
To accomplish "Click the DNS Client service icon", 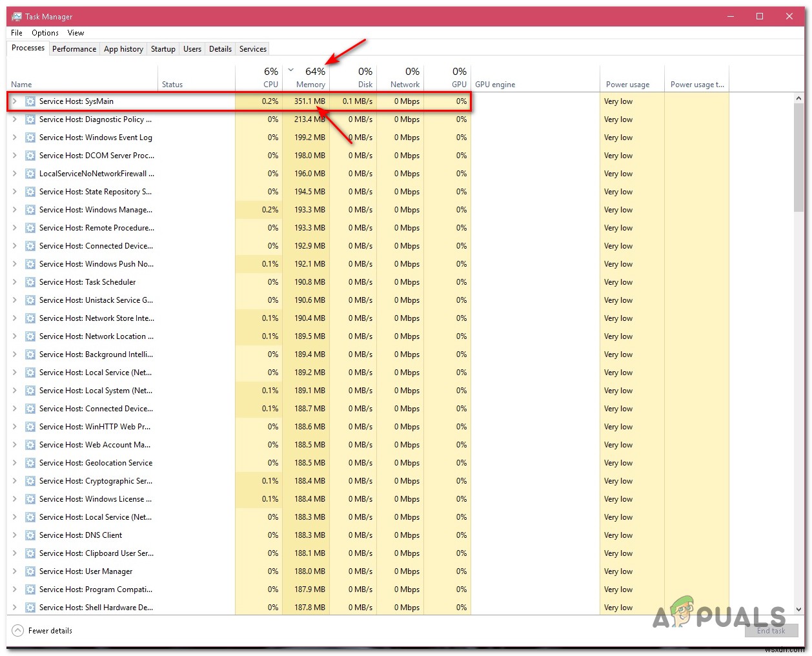I will (x=30, y=535).
